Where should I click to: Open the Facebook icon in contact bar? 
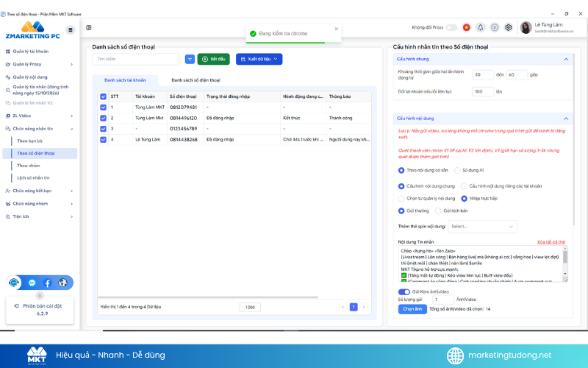[x=47, y=283]
